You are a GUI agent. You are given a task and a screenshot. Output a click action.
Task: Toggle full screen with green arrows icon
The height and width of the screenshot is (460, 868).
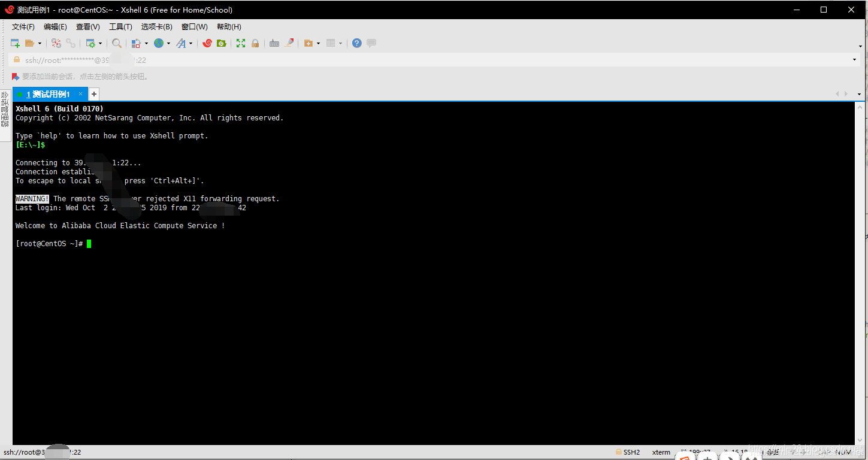241,43
